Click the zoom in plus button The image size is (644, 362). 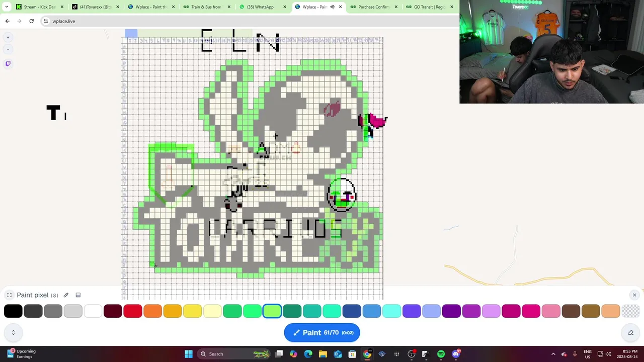click(x=8, y=37)
